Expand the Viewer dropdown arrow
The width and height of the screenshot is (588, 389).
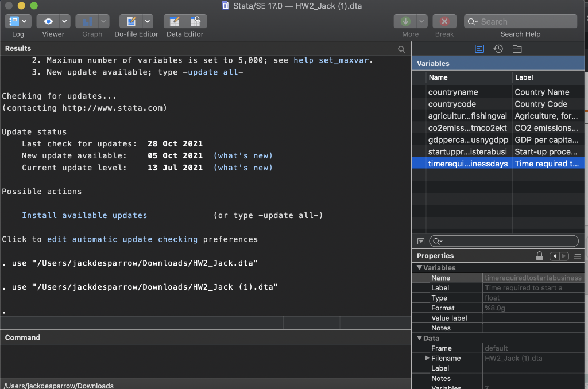64,21
